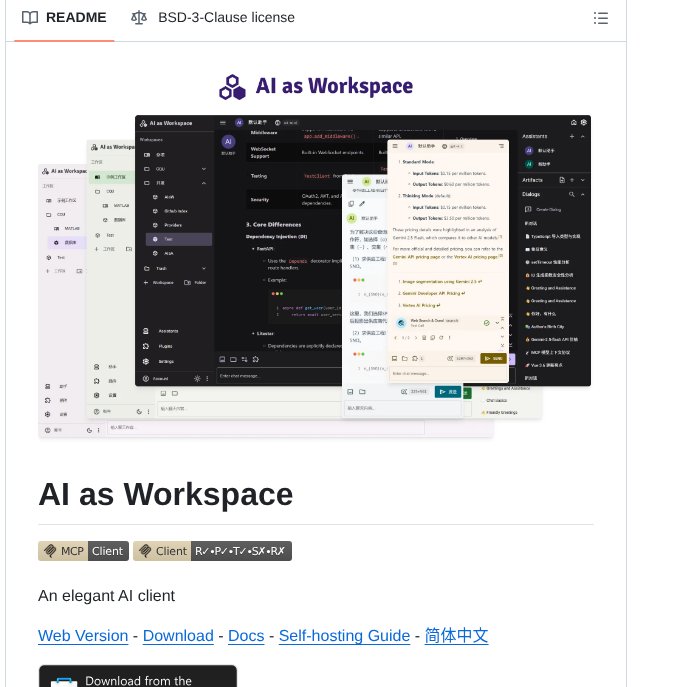
Task: Open the Docs link
Action: (246, 635)
